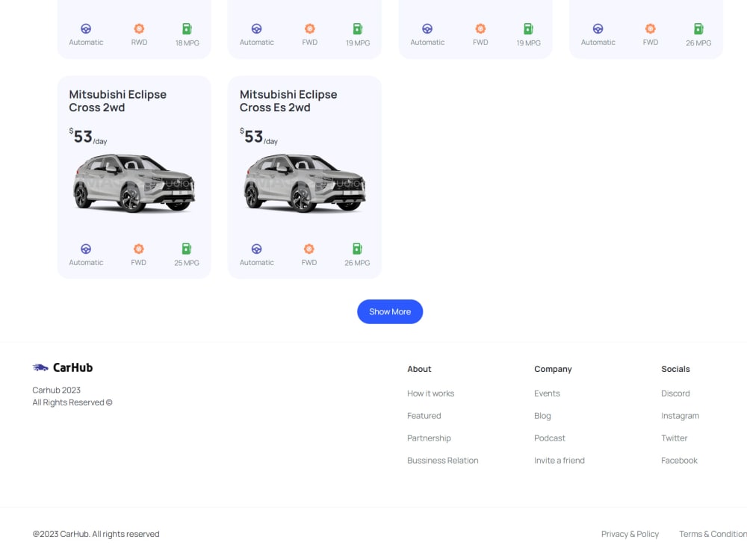Open the Mitsubishi Eclipse Cross Es 2wd image
Image resolution: width=747 pixels, height=560 pixels.
305,183
